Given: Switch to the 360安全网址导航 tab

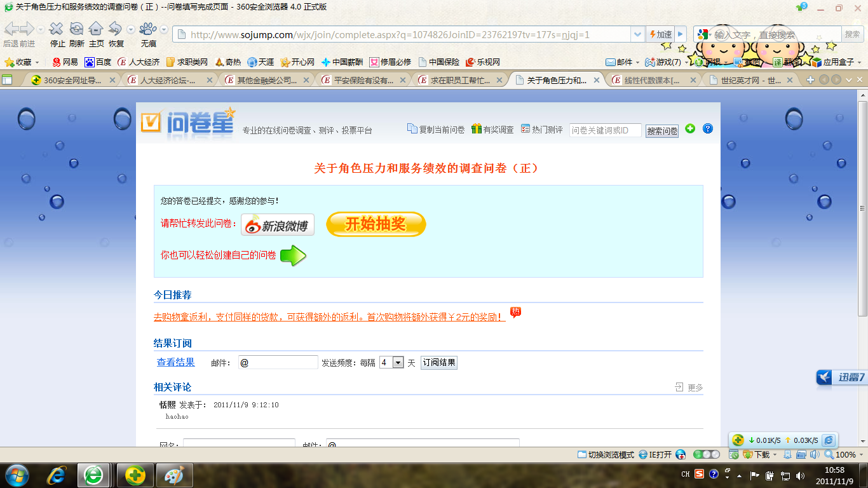Looking at the screenshot, I should (72, 80).
